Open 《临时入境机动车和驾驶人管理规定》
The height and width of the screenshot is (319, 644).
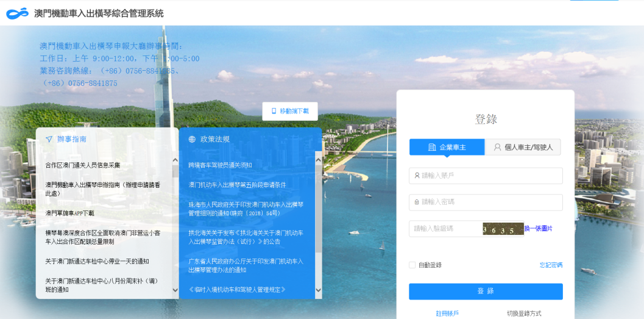[x=237, y=290]
